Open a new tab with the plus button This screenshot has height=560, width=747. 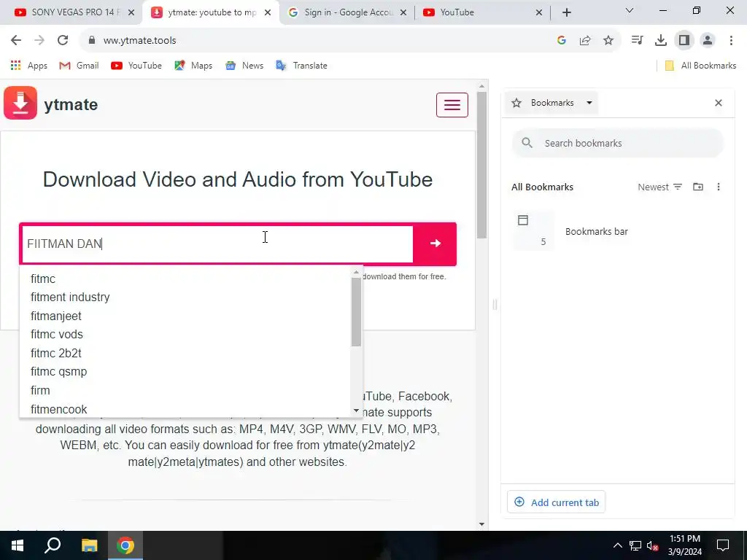click(566, 12)
